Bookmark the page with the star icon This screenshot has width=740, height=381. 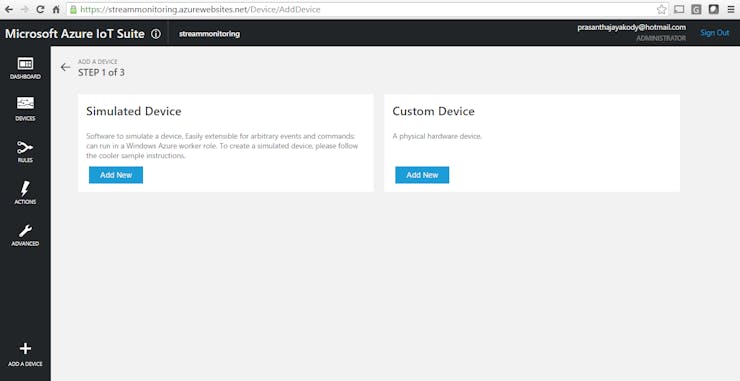click(x=662, y=9)
